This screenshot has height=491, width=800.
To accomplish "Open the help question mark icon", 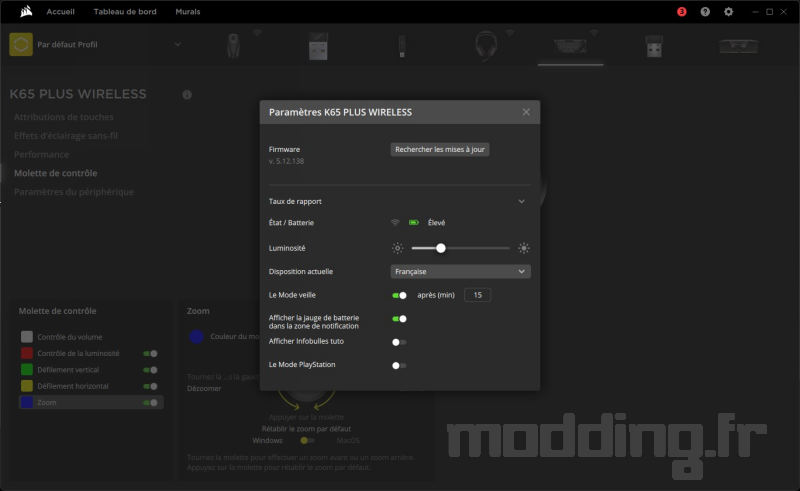I will pos(705,12).
